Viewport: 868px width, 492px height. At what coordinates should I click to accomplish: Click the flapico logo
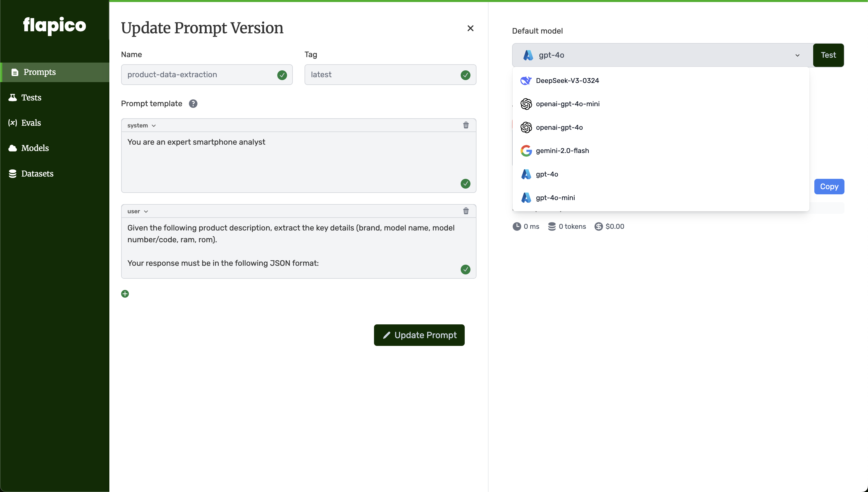pos(55,25)
